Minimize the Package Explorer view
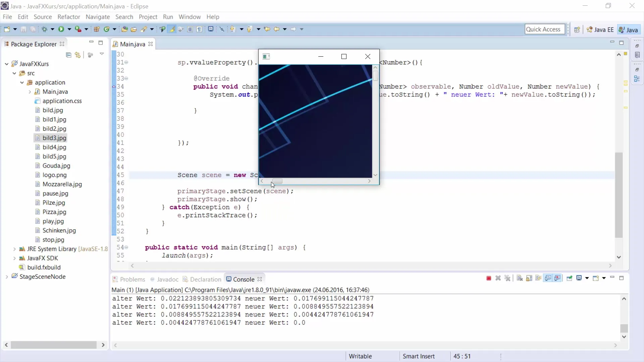This screenshot has height=362, width=644. click(91, 42)
